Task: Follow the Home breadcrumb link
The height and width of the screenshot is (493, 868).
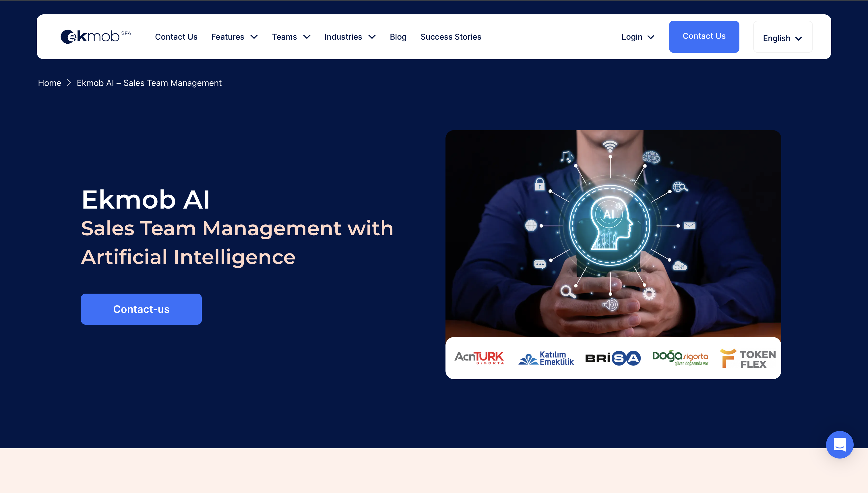Action: 49,83
